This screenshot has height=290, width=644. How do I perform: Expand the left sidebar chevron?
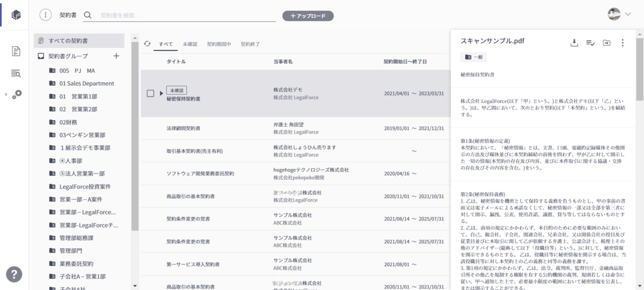6,95
